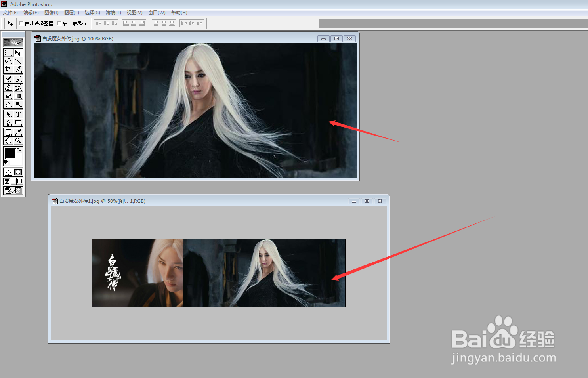Screen dimensions: 588x378
Task: Select the Path Component Selection tool
Action: 8,114
